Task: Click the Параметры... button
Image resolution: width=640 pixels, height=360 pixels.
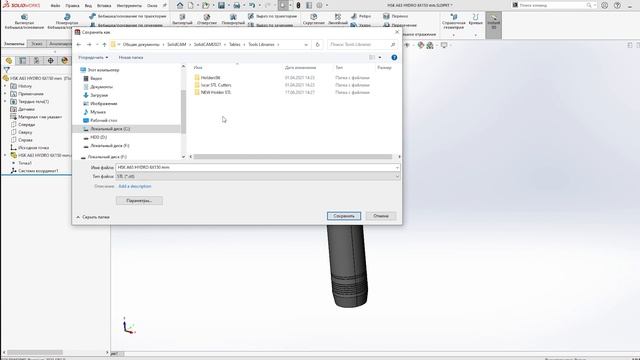Action: tap(139, 201)
